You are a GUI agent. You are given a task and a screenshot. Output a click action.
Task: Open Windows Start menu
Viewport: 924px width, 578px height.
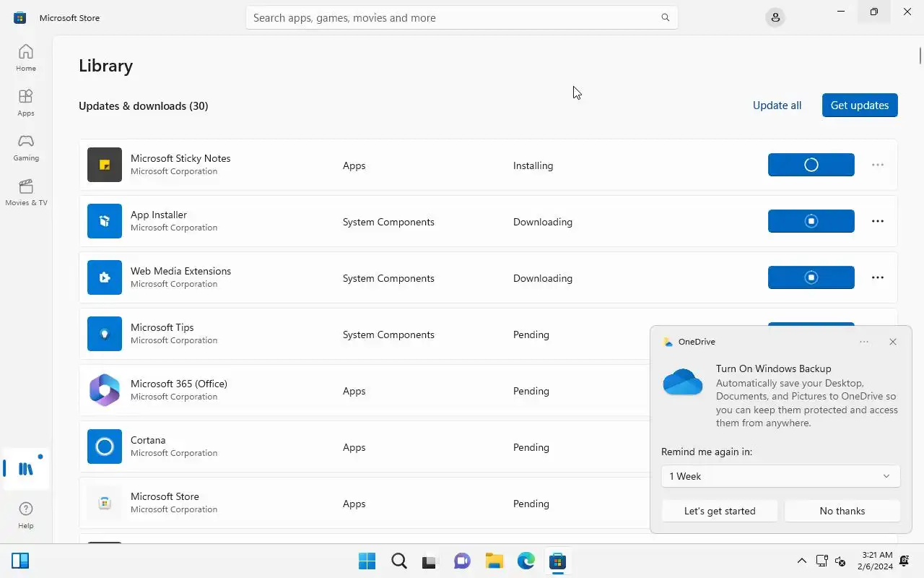click(367, 561)
